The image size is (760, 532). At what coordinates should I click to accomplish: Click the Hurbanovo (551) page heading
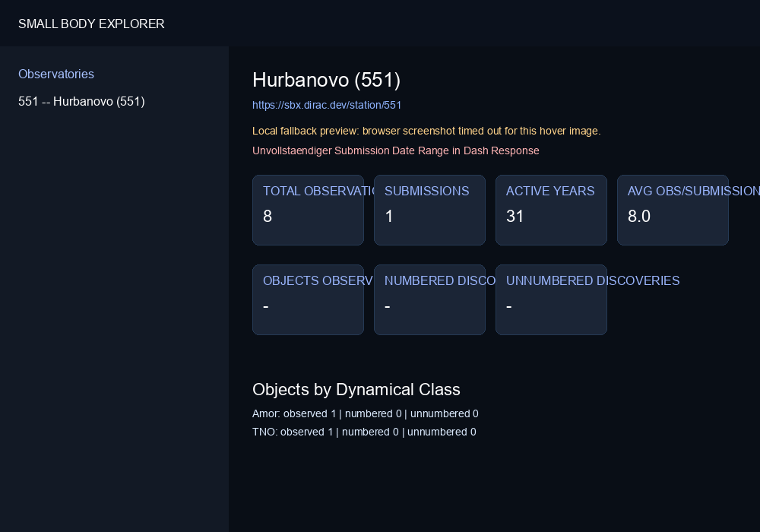point(326,80)
